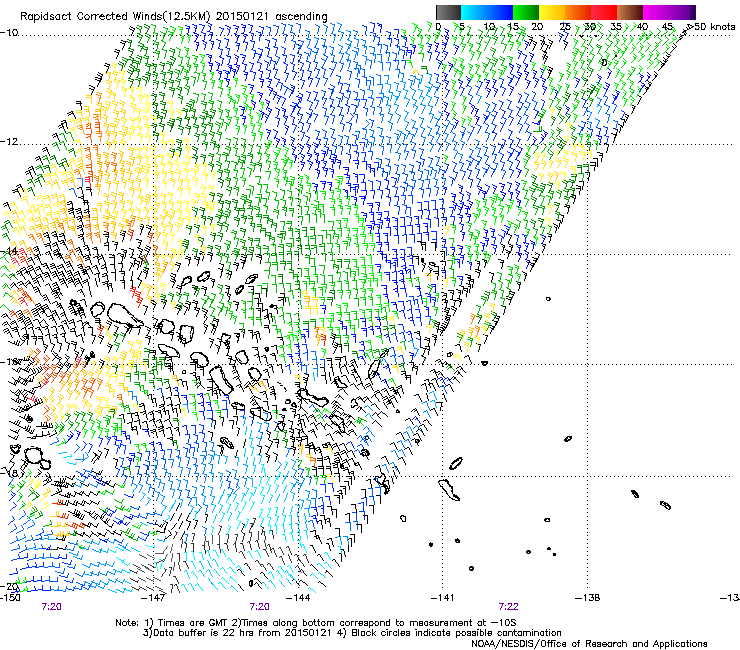Click the '-20' latitude label
This screenshot has width=740, height=650.
click(x=9, y=586)
